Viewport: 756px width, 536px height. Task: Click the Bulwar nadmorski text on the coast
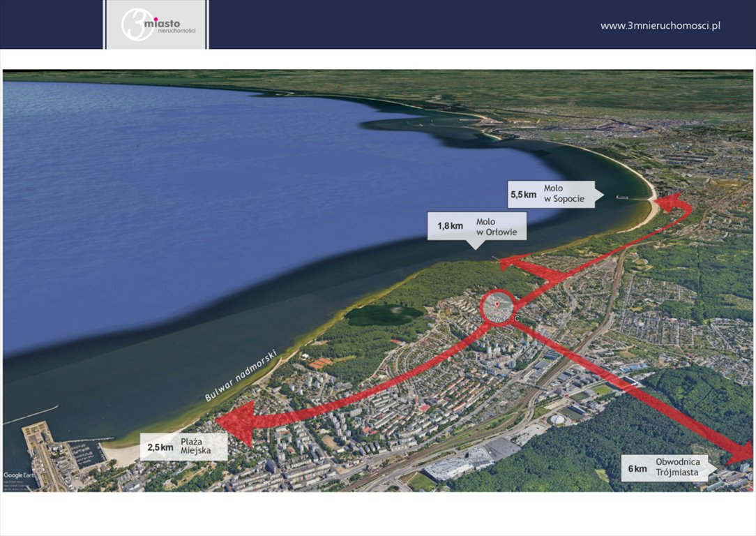(x=241, y=376)
